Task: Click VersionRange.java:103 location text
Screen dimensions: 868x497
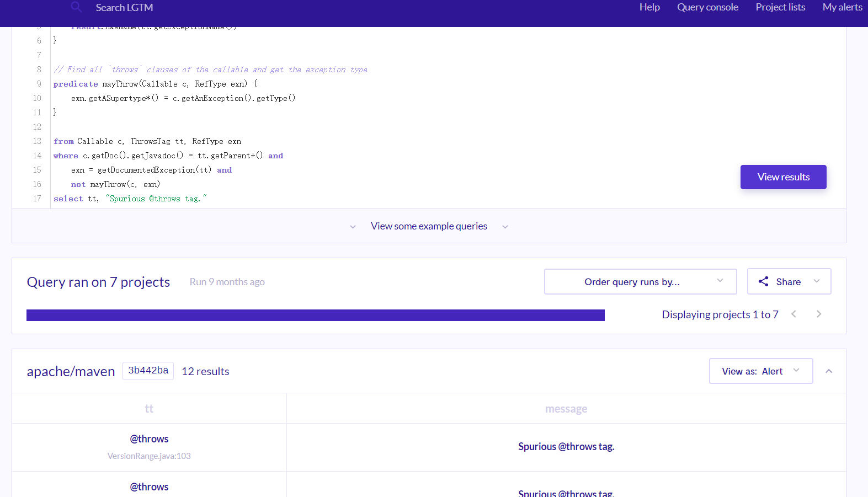Action: click(x=149, y=456)
